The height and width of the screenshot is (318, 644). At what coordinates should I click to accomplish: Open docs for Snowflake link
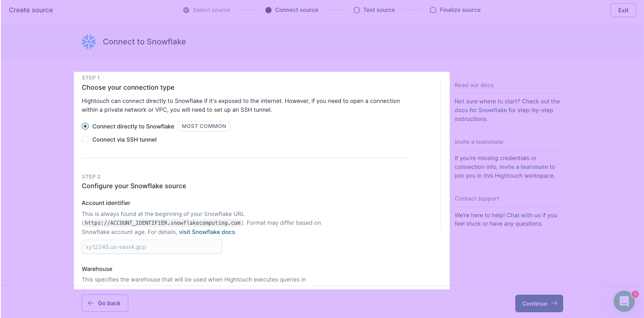coord(481,110)
